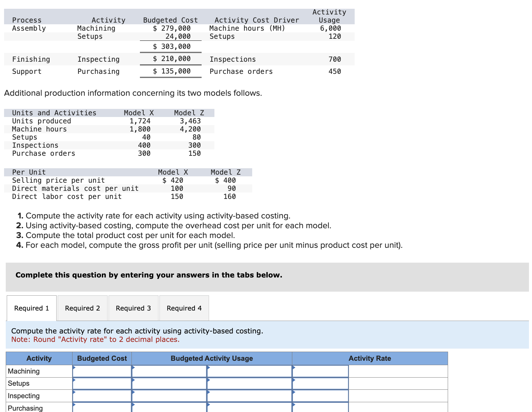
Task: Select first Budgeted Activity Usage cell for Purchasing
Action: click(169, 408)
